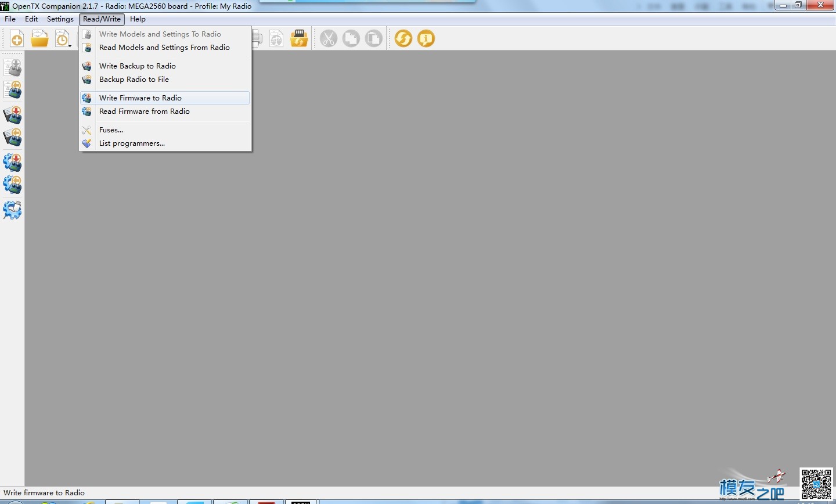Open the Settings menu
Screen dimensions: 836x504
[x=60, y=19]
